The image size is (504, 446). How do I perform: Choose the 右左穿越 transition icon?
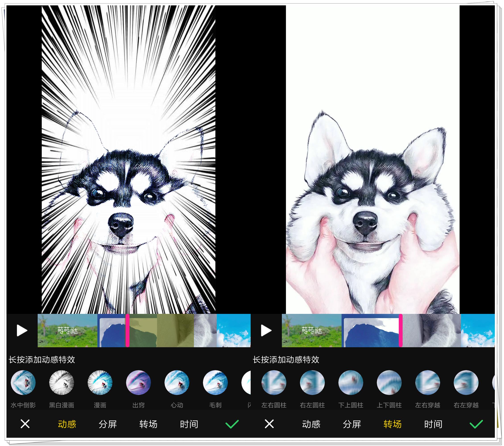point(466,382)
